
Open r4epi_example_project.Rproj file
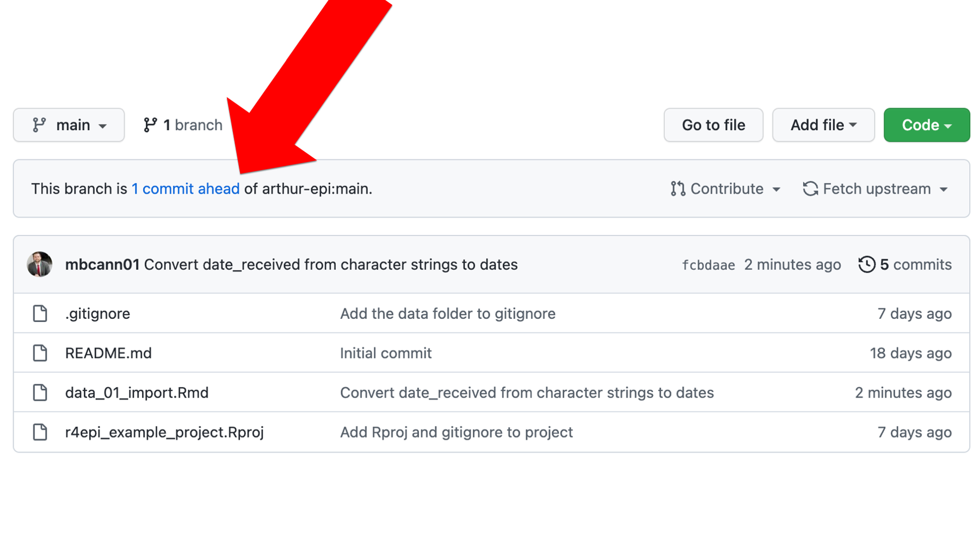(x=164, y=432)
